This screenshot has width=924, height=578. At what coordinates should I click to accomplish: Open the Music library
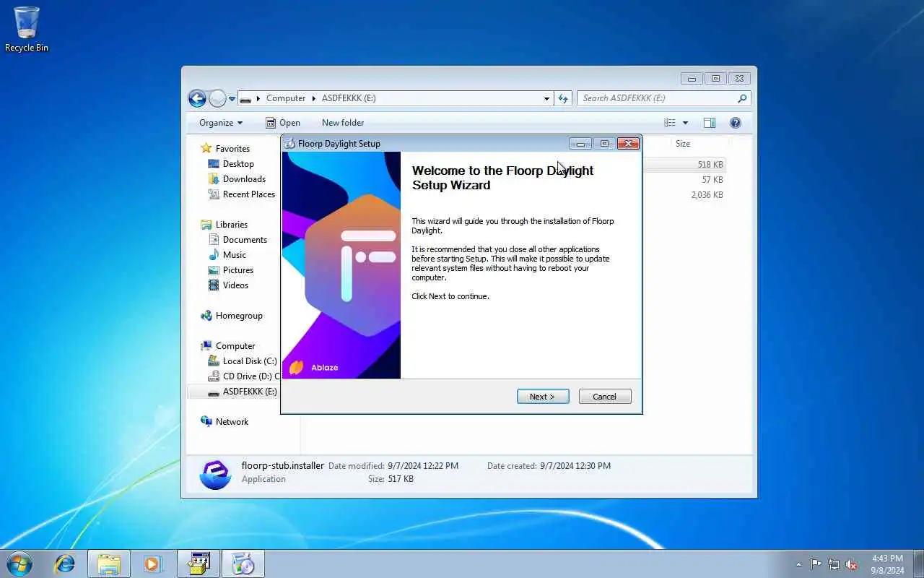tap(234, 255)
